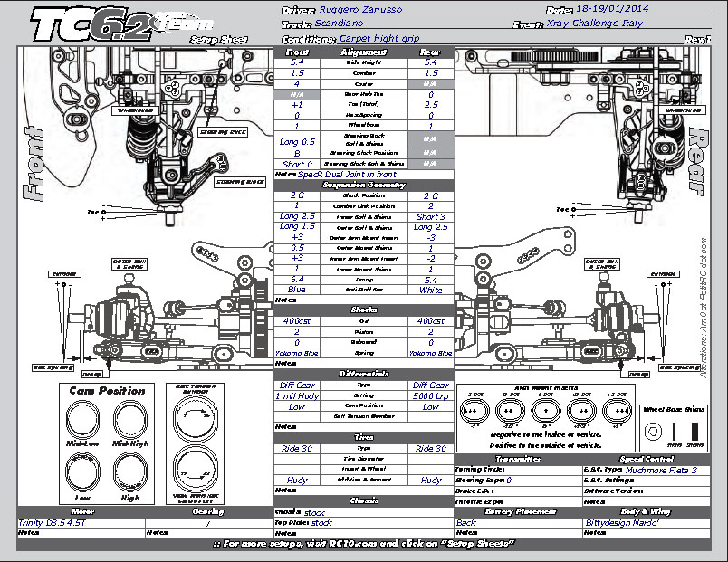Click the Transmitter section header
The height and width of the screenshot is (562, 728).
518,459
